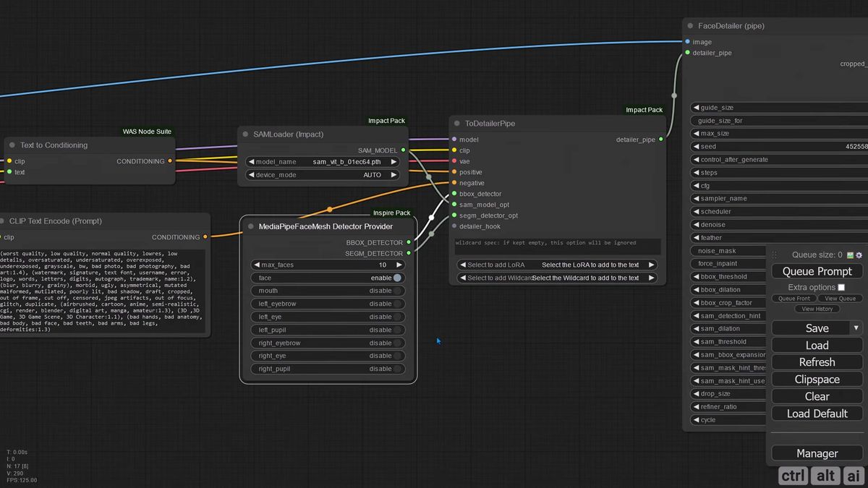Click the SAM_MODEL output socket on SAMLoader
Screen dimensions: 868x488
click(404, 150)
